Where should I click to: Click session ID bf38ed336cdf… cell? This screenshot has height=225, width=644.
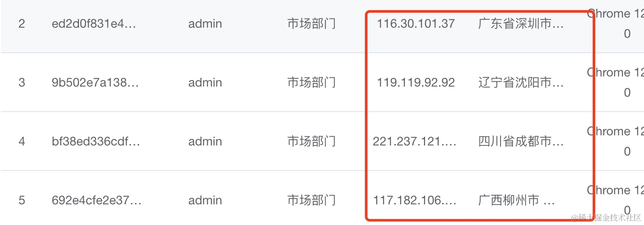[96, 142]
